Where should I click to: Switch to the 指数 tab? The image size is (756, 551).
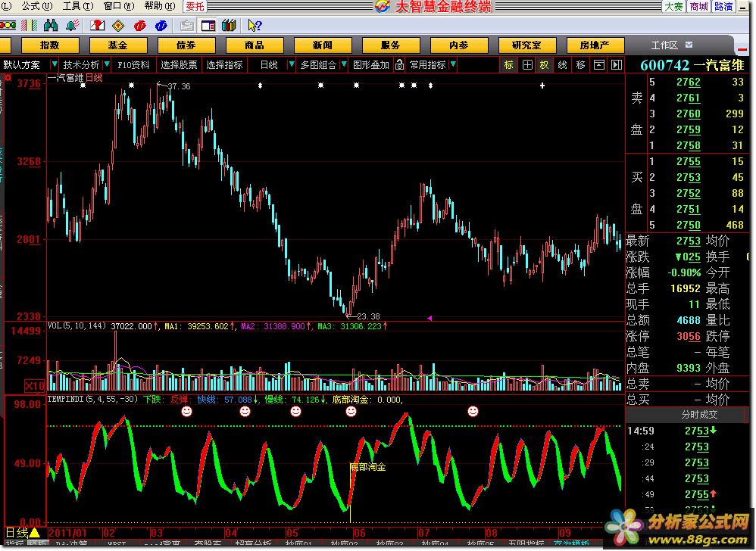click(x=50, y=45)
